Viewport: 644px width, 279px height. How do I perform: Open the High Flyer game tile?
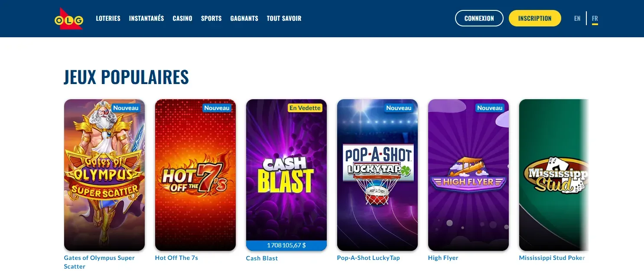point(468,175)
